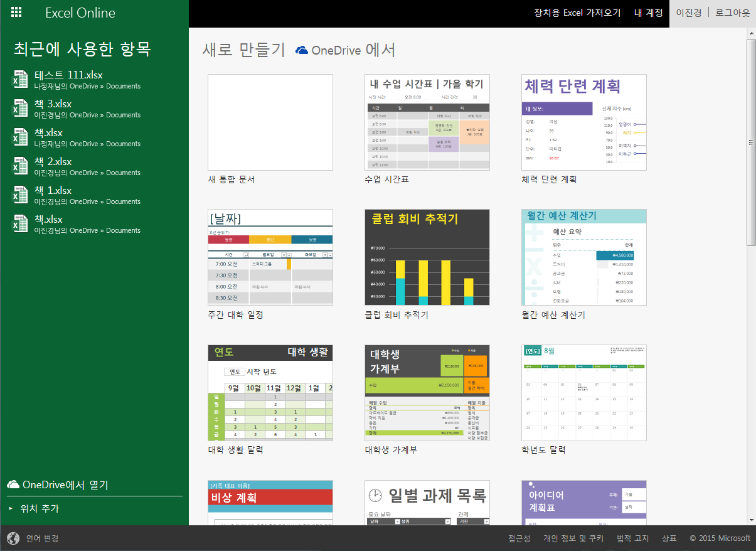Viewport: 756px width, 551px height.
Task: Click the file icon beside 책 2.xlsx
Action: (20, 166)
